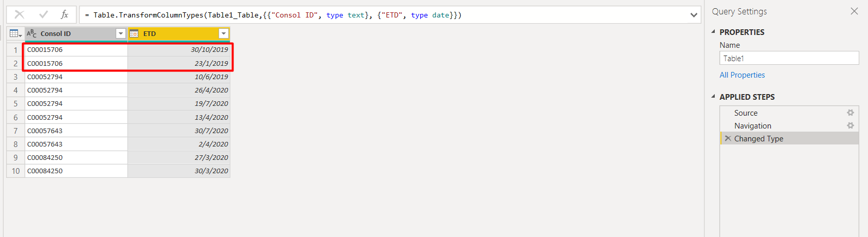Select row number 3
Viewport: 868px width, 237px height.
[15, 77]
